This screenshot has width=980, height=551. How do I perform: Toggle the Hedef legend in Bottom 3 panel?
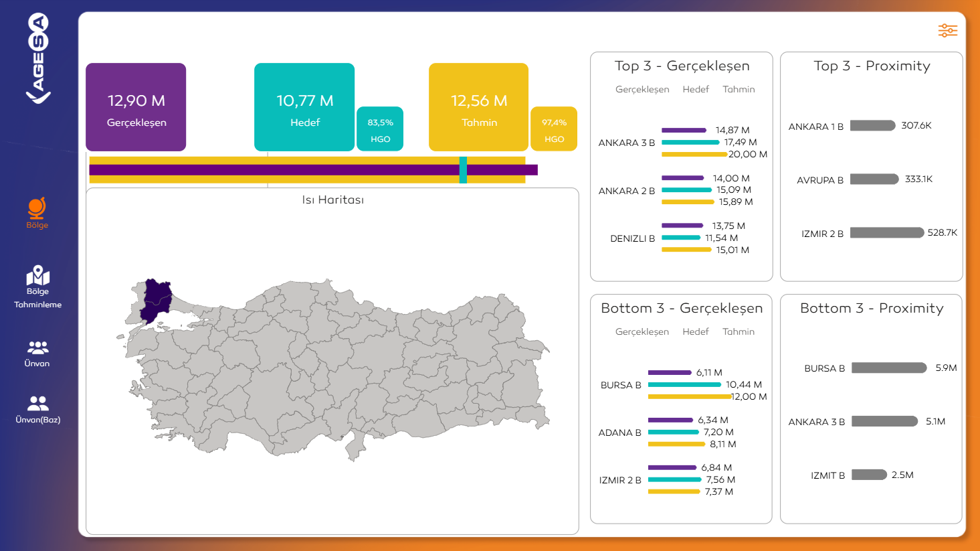click(696, 331)
